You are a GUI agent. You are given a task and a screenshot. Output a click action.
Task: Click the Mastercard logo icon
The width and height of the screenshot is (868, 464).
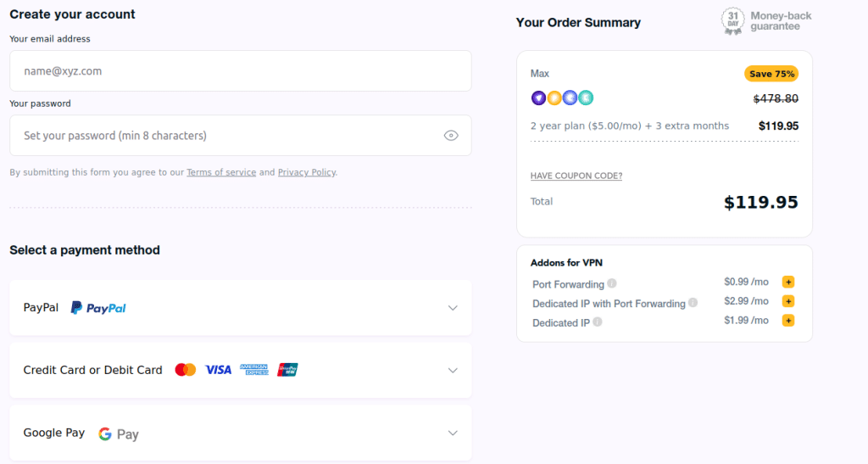pyautogui.click(x=185, y=370)
